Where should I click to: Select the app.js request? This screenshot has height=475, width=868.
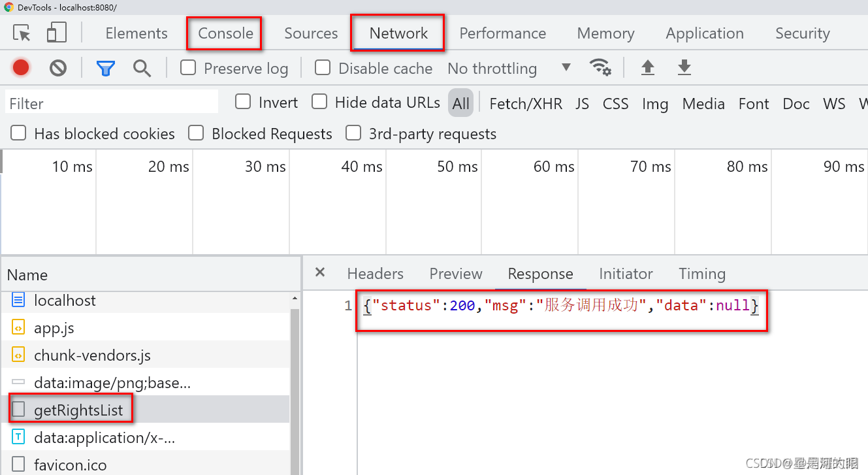pyautogui.click(x=145, y=328)
